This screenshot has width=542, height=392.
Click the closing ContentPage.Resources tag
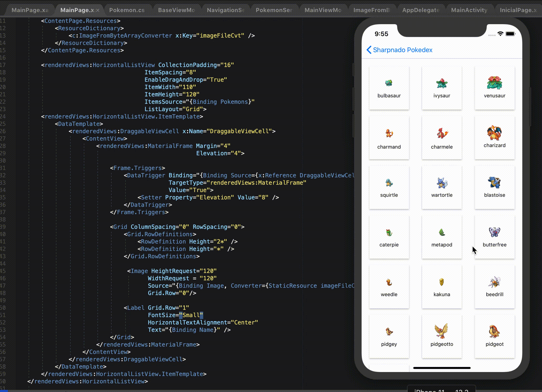coord(82,50)
